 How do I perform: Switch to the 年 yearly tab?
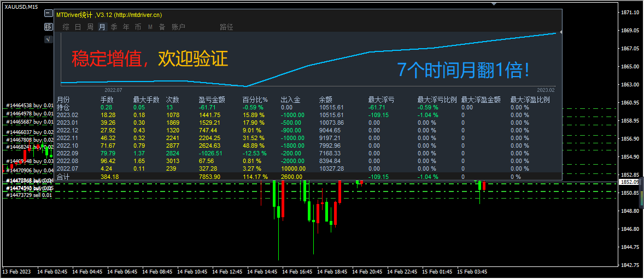tap(126, 27)
